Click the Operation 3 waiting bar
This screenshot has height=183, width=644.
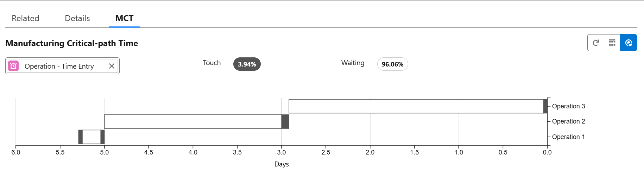coord(416,106)
